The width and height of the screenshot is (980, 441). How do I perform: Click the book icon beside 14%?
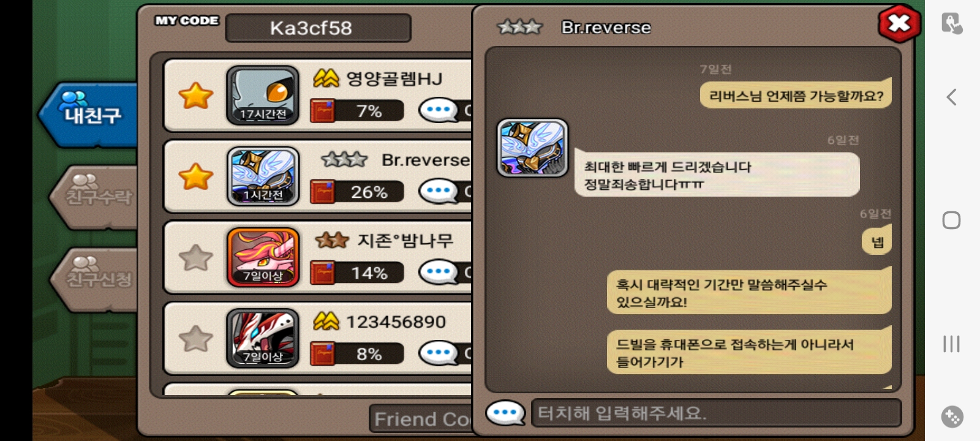coord(322,273)
